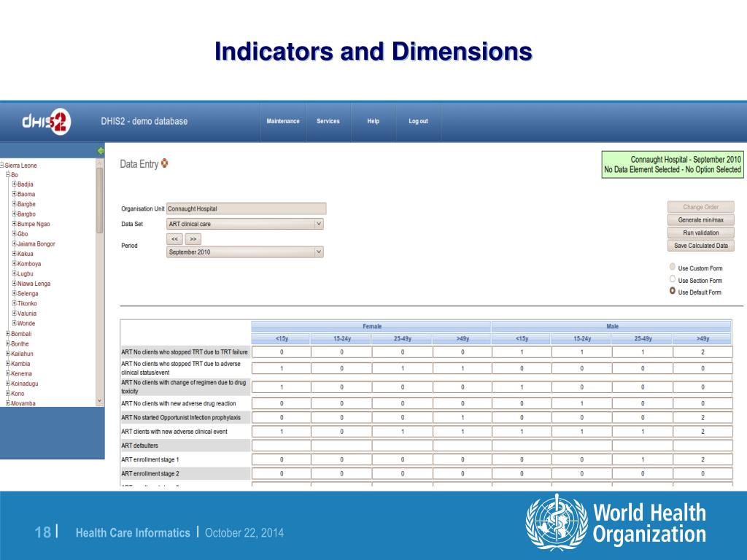Viewport: 747px width, 560px height.
Task: Click the Change Order button
Action: pyautogui.click(x=701, y=207)
